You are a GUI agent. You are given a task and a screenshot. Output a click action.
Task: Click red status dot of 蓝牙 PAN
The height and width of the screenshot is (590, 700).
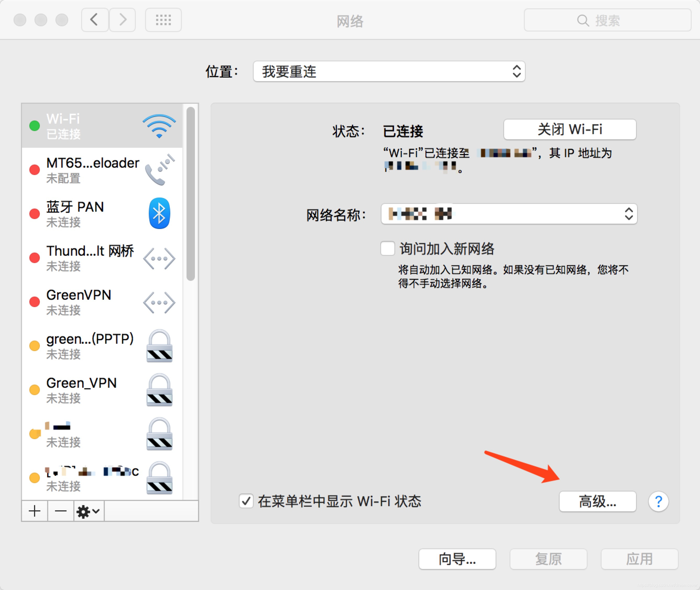(x=34, y=214)
